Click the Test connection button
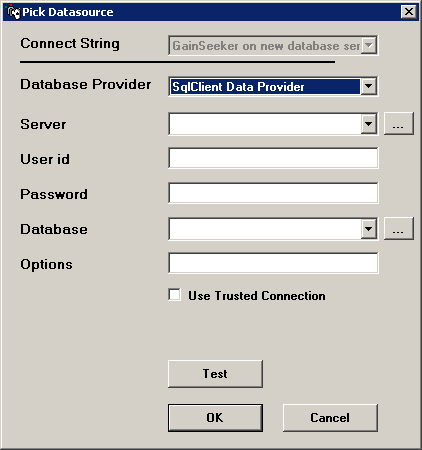This screenshot has height=450, width=422. click(215, 374)
